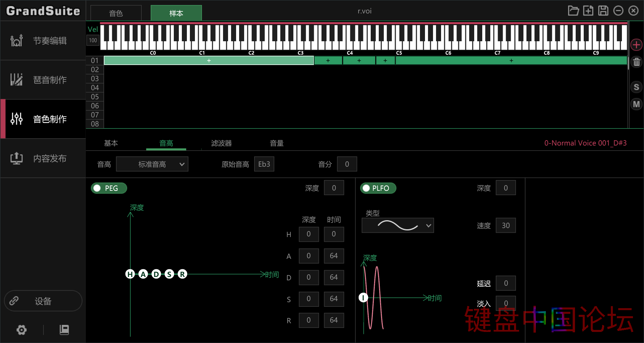Open the 音高 sub-tab
The width and height of the screenshot is (644, 343).
(x=166, y=143)
